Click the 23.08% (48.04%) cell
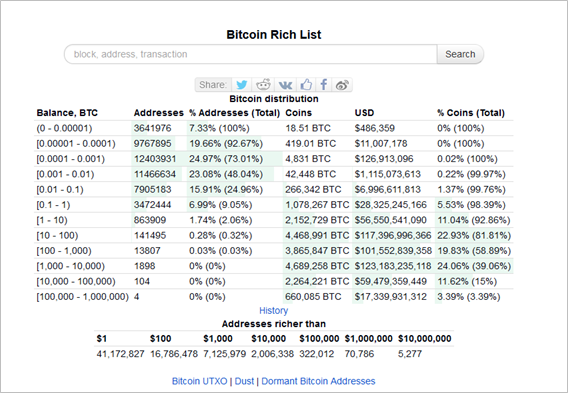 pos(226,174)
